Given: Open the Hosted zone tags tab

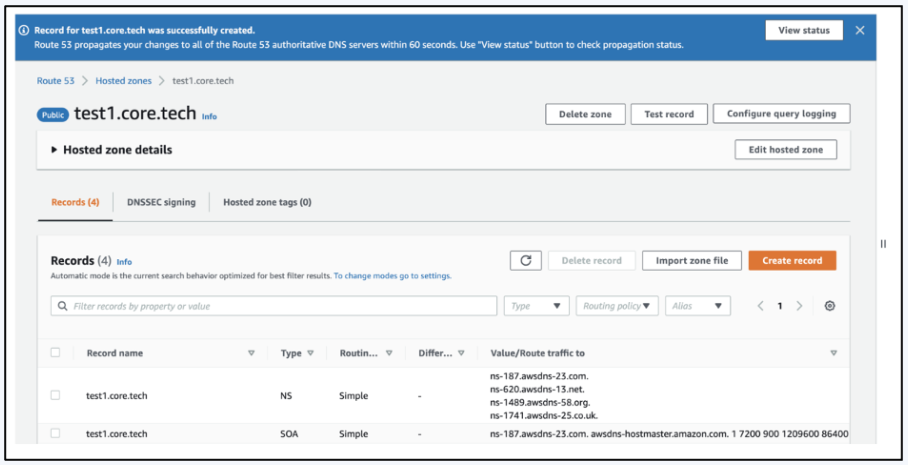Looking at the screenshot, I should [x=267, y=202].
